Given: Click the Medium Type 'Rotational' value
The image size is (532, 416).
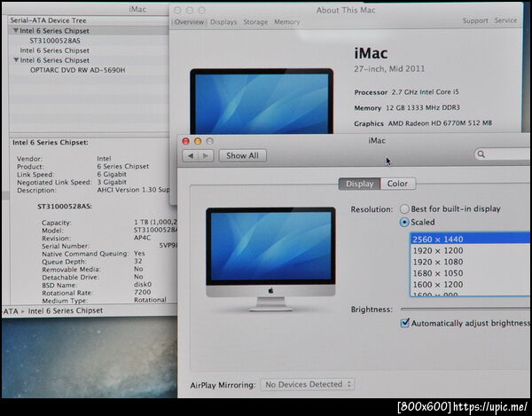Looking at the screenshot, I should (150, 300).
